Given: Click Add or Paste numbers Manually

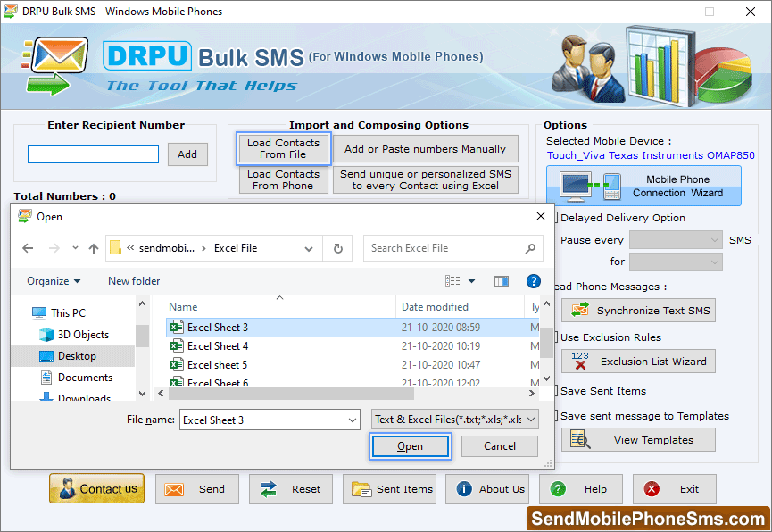Looking at the screenshot, I should pos(426,149).
